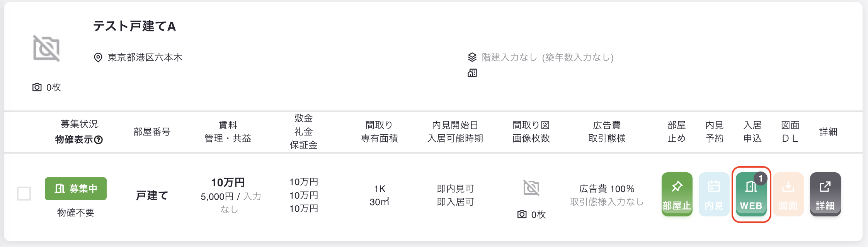
Task: Download the 図面 floor plan
Action: tap(788, 194)
